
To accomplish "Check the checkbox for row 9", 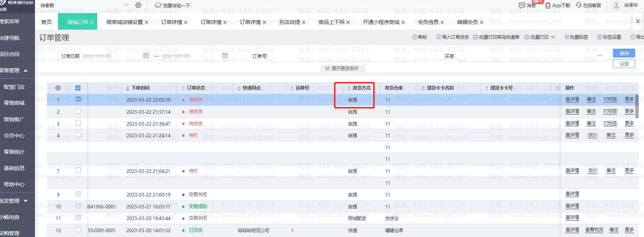I will [78, 194].
